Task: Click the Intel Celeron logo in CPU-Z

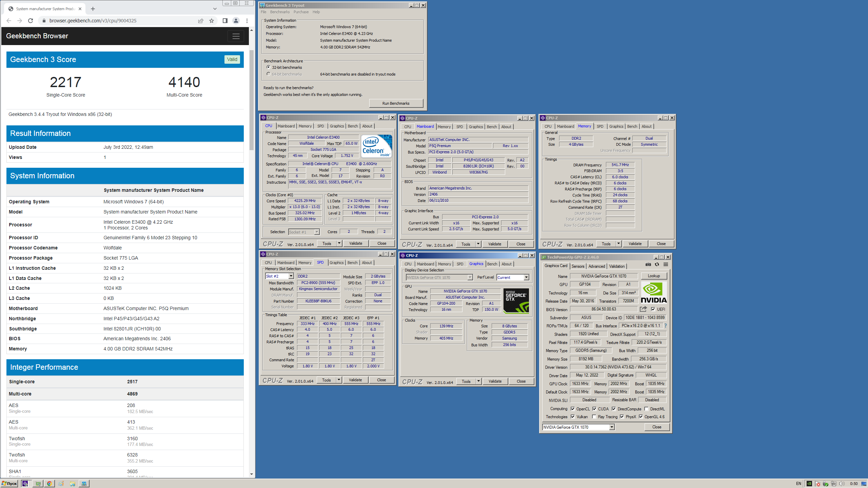Action: point(377,146)
